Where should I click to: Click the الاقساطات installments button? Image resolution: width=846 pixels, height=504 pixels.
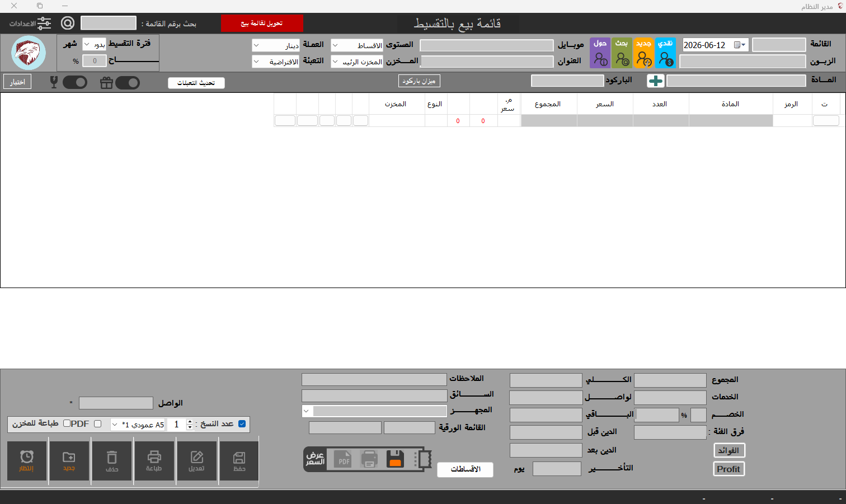[x=465, y=469]
